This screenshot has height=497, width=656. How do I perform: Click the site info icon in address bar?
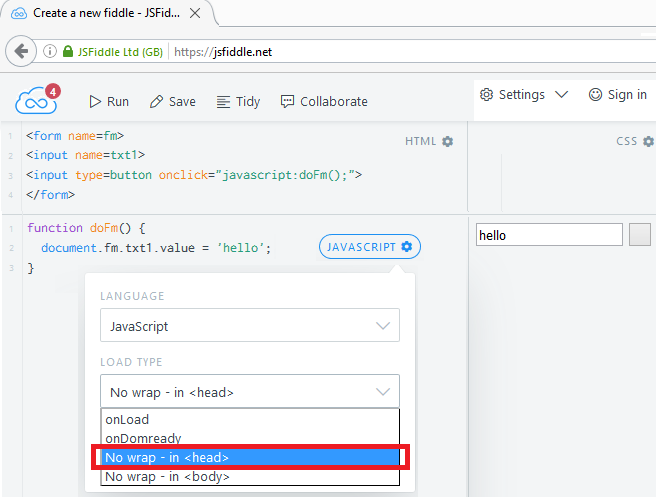pos(50,51)
